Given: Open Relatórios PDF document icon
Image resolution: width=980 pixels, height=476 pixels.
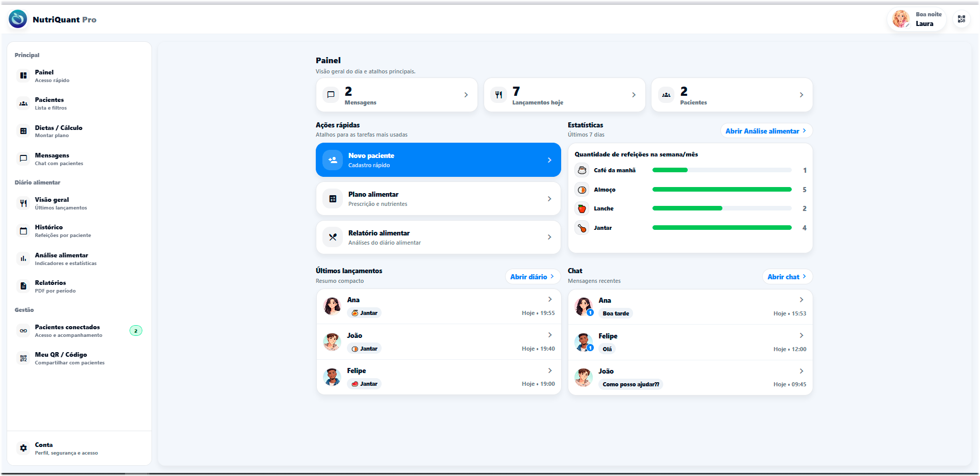Looking at the screenshot, I should [23, 286].
